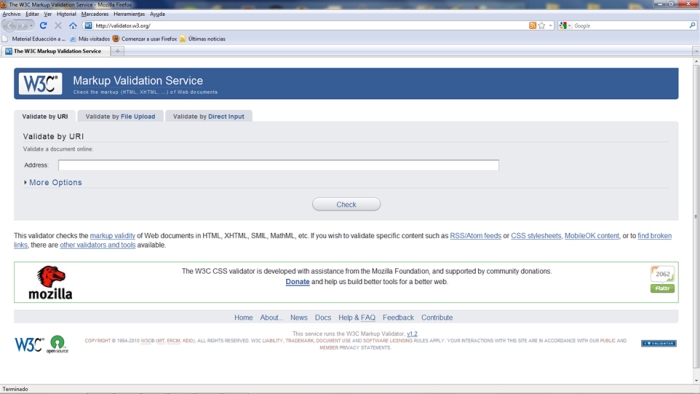
Task: Open the v1.2 version link
Action: (412, 334)
